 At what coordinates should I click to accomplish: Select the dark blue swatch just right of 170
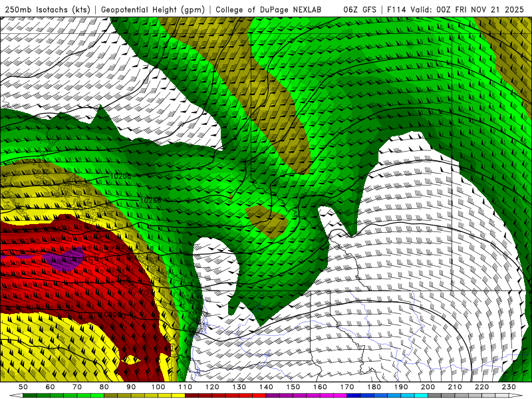click(x=354, y=396)
